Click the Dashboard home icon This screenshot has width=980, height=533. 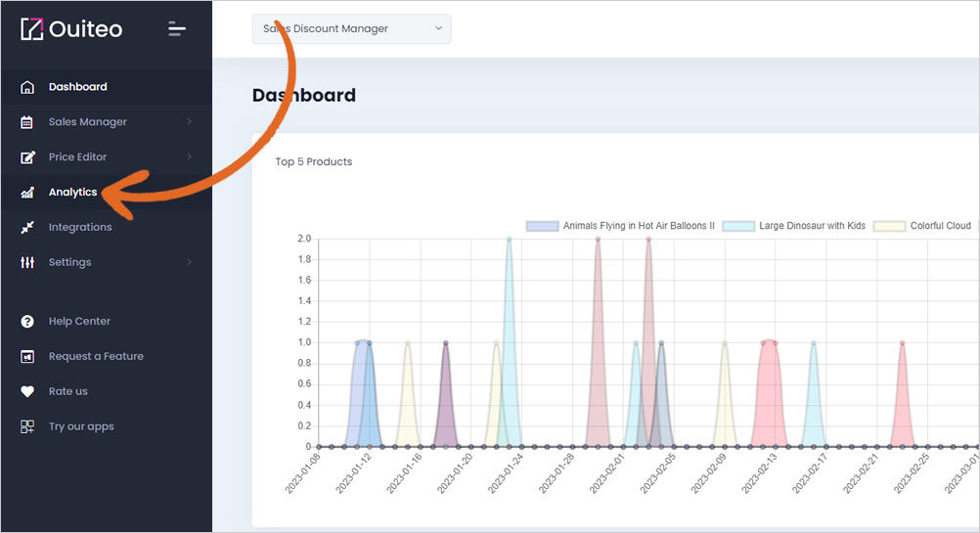[26, 87]
